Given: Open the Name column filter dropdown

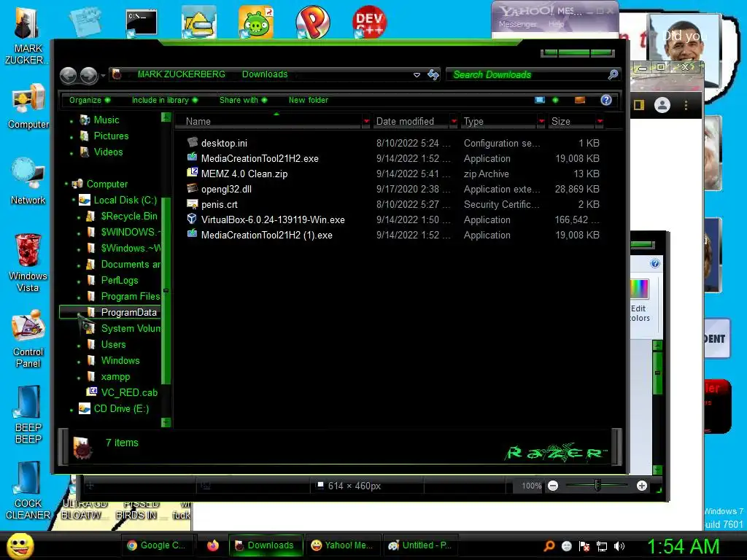Looking at the screenshot, I should tap(366, 122).
